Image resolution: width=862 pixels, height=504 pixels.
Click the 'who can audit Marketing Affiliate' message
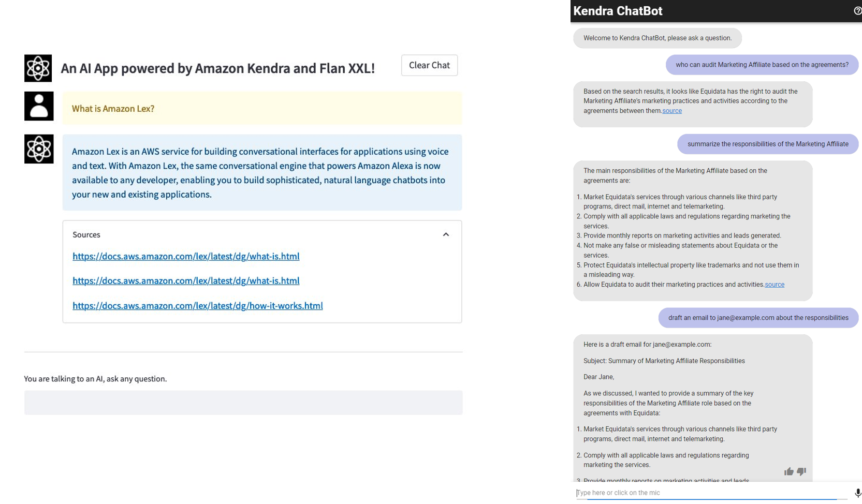762,65
